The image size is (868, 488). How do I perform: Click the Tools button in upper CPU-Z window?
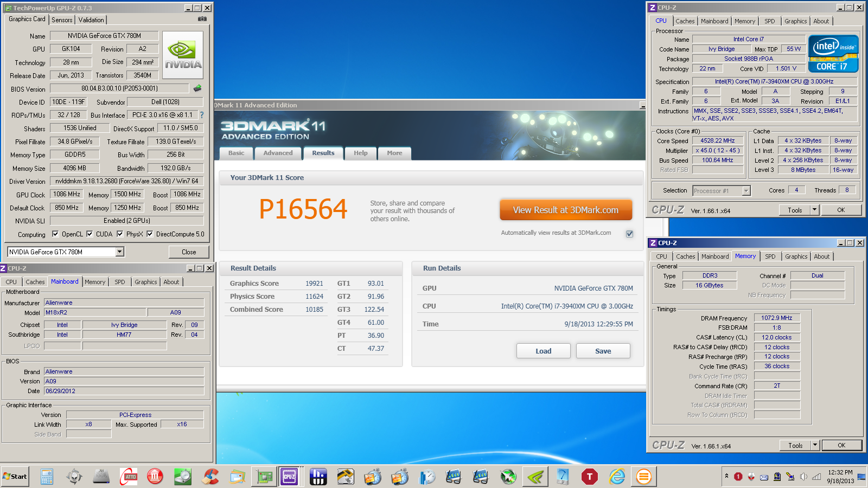click(x=795, y=210)
